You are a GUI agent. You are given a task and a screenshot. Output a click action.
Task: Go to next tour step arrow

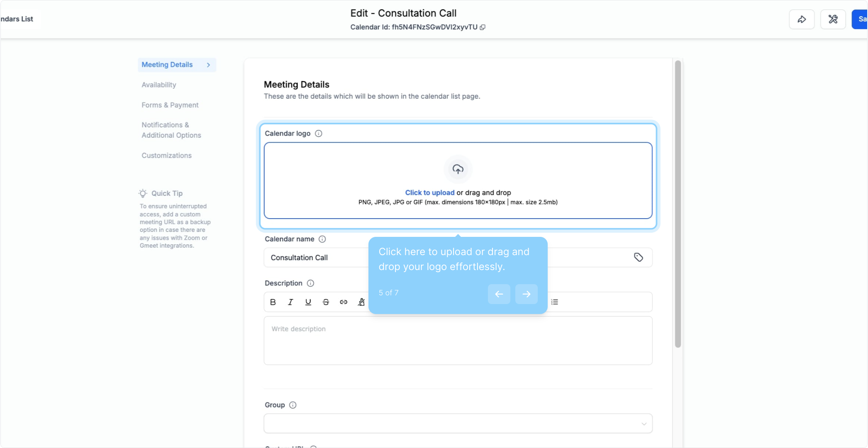tap(526, 294)
